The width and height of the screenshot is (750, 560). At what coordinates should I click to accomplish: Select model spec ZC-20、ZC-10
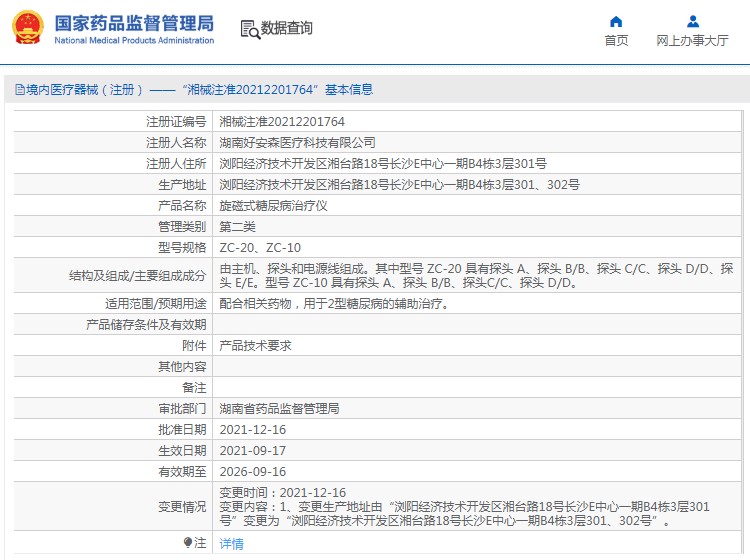click(260, 248)
